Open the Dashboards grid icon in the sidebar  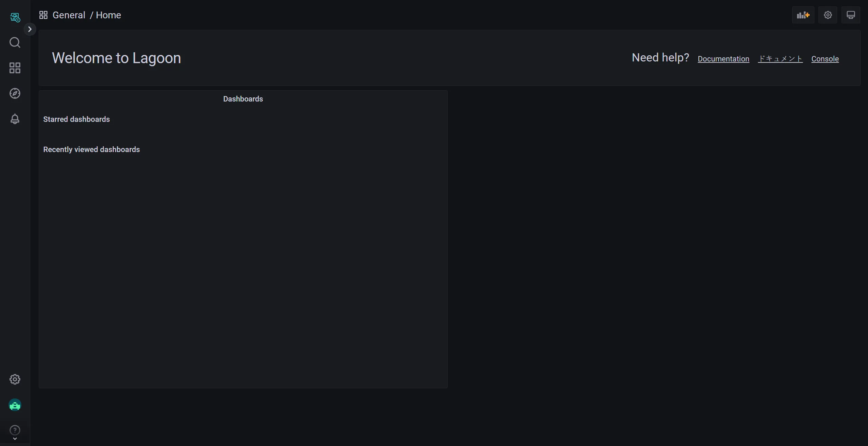[x=15, y=68]
